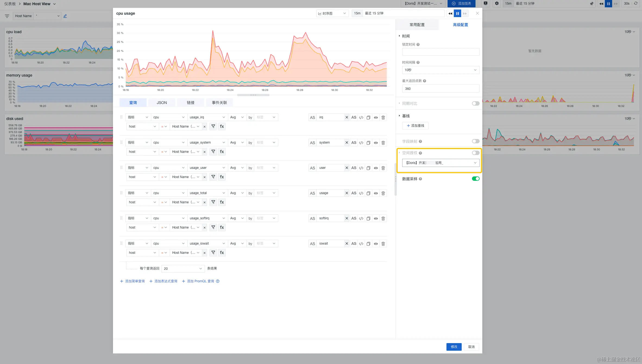Turn on 同期对比 toggle
This screenshot has height=364, width=642.
476,103
